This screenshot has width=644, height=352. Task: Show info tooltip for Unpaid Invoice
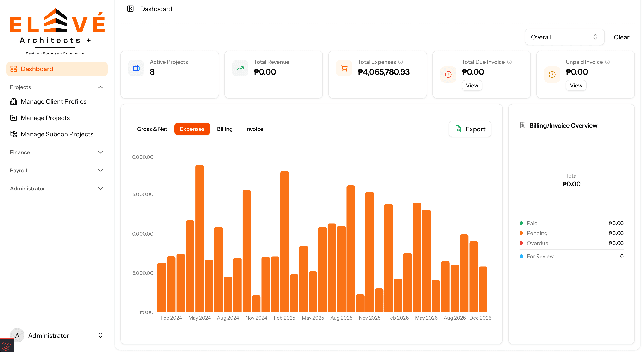coord(607,62)
